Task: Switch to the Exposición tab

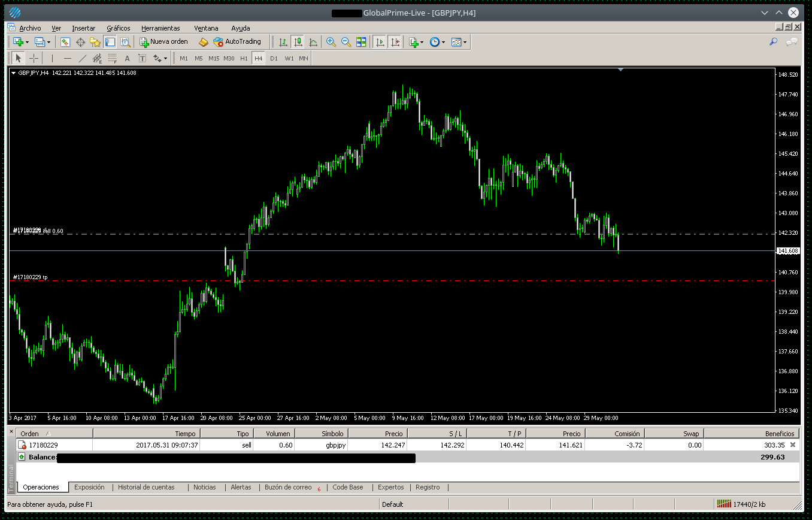Action: 89,487
